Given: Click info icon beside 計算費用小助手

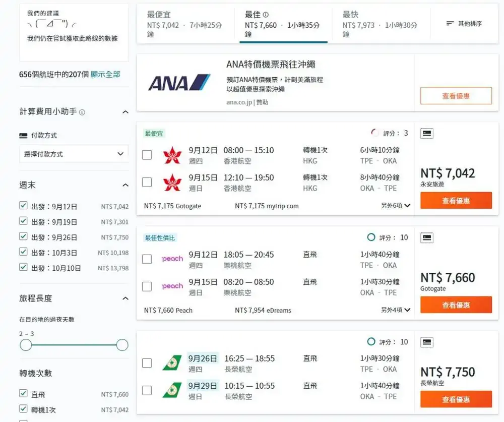Looking at the screenshot, I should [82, 112].
